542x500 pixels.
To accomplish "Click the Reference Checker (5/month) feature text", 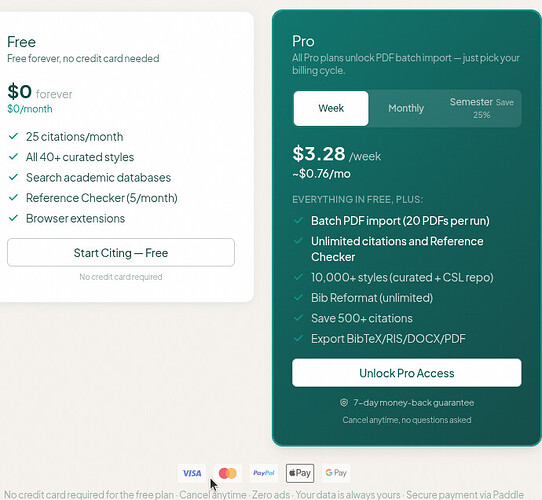I will [102, 198].
